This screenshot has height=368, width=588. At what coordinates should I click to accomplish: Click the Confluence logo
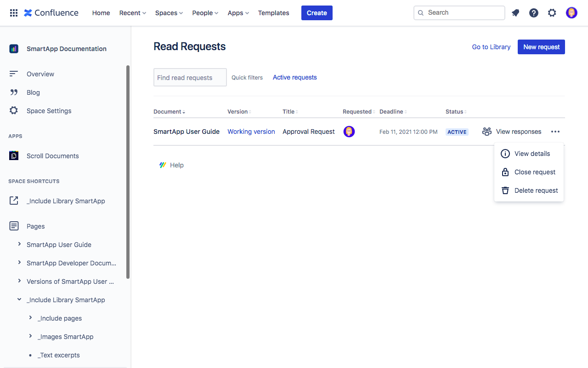coord(51,12)
